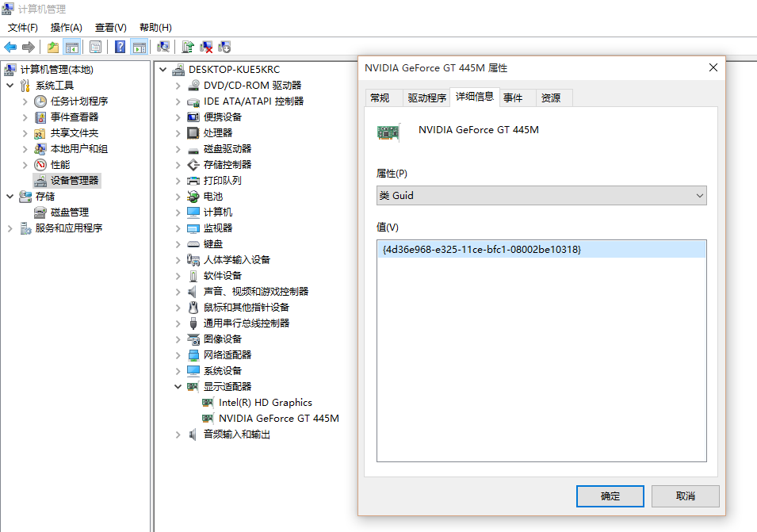Select 网络适配器 category
The height and width of the screenshot is (532, 757).
[x=227, y=355]
